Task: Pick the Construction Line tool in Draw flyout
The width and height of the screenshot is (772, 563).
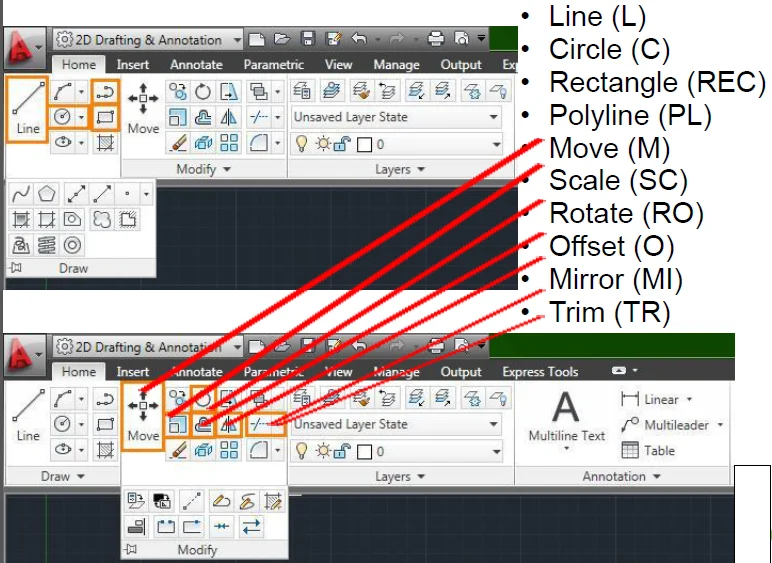Action: [76, 194]
